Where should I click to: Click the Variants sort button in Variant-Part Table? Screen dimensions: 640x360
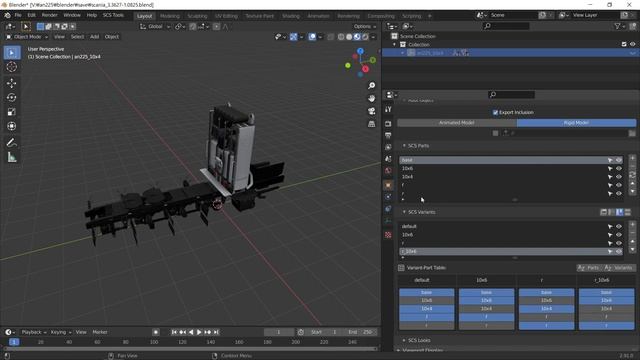tap(619, 268)
